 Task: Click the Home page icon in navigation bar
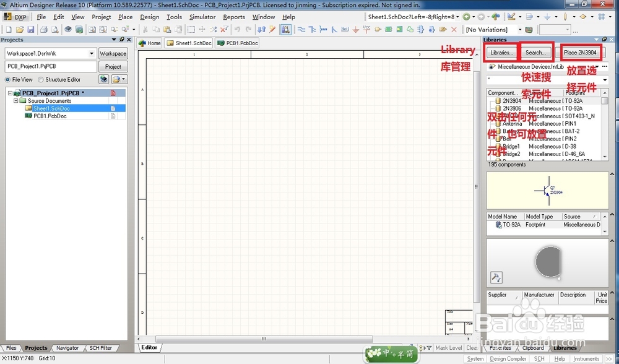tap(495, 17)
